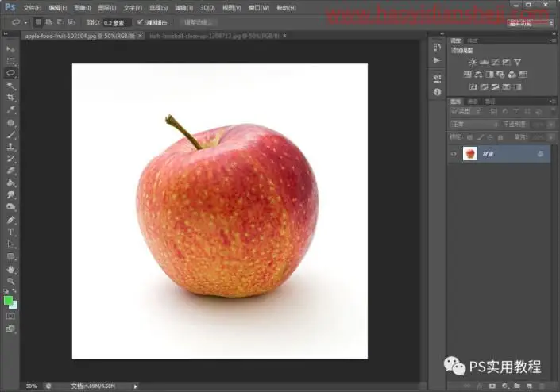Screen dimensions: 560x392
Task: Select the Magic Wand tool
Action: (x=10, y=86)
